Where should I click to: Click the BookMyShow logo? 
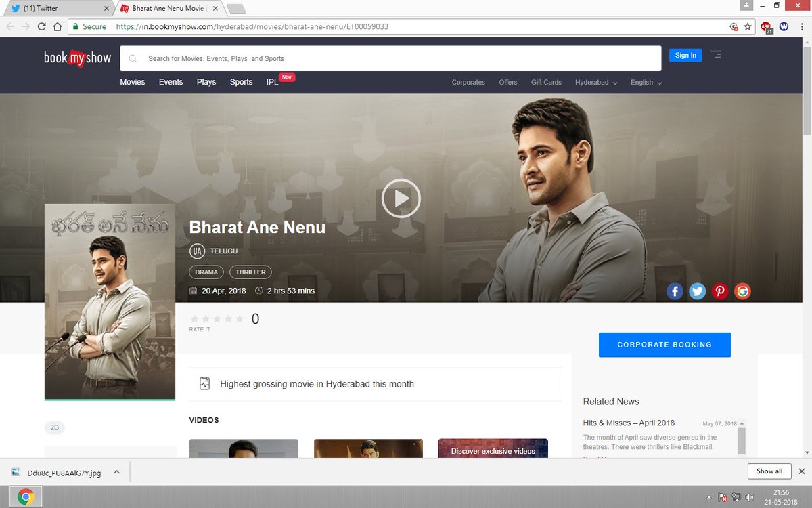click(77, 58)
